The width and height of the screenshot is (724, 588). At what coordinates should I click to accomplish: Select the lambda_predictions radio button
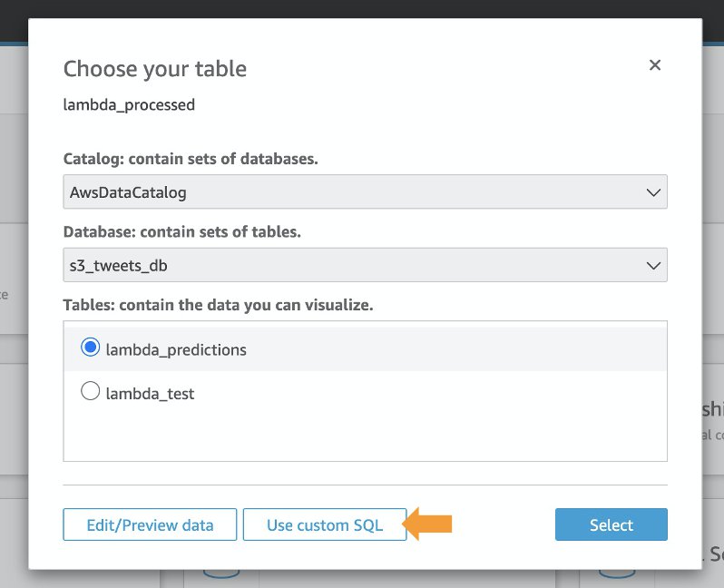90,348
